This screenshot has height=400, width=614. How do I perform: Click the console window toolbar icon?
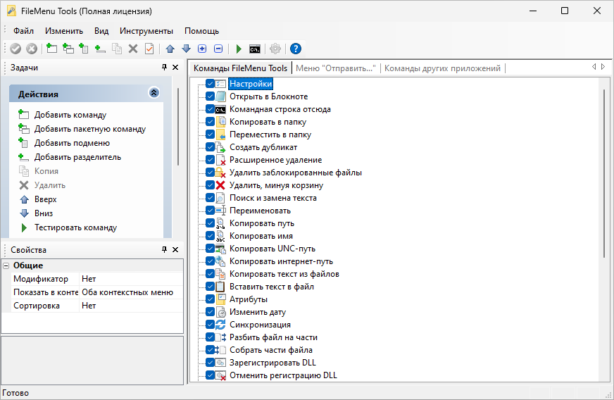255,49
